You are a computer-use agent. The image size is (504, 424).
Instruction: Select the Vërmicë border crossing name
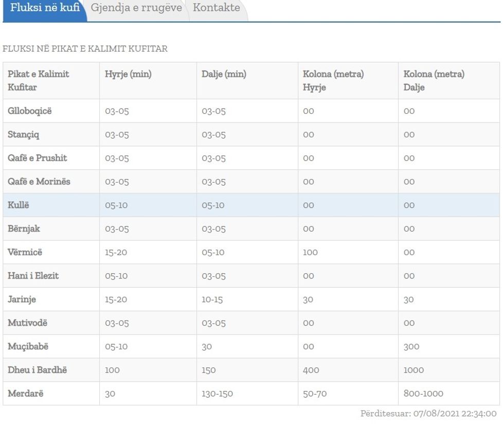(x=25, y=252)
